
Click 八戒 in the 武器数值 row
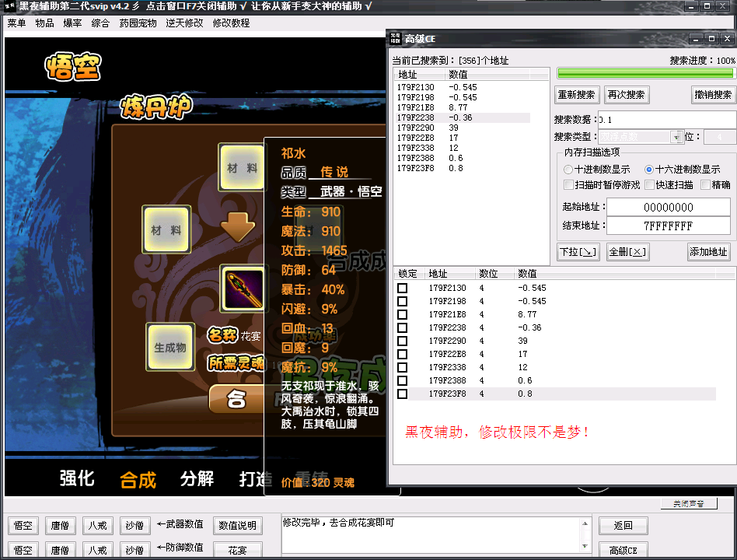click(97, 526)
